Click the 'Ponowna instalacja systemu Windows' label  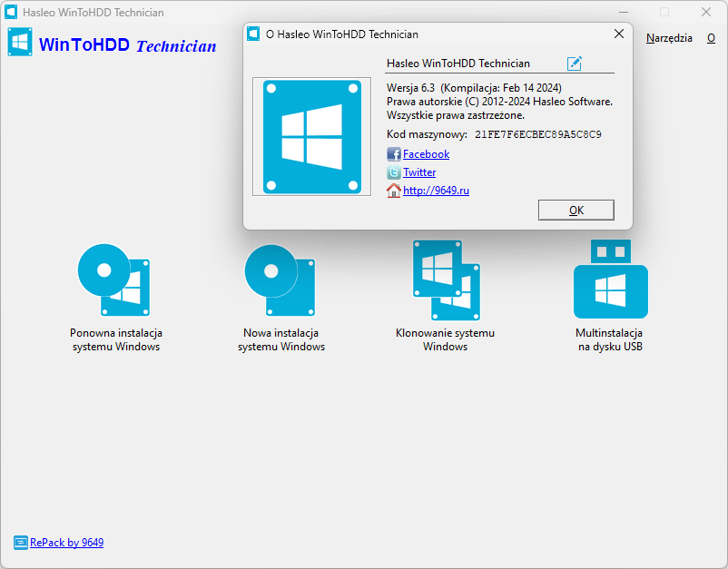point(116,339)
